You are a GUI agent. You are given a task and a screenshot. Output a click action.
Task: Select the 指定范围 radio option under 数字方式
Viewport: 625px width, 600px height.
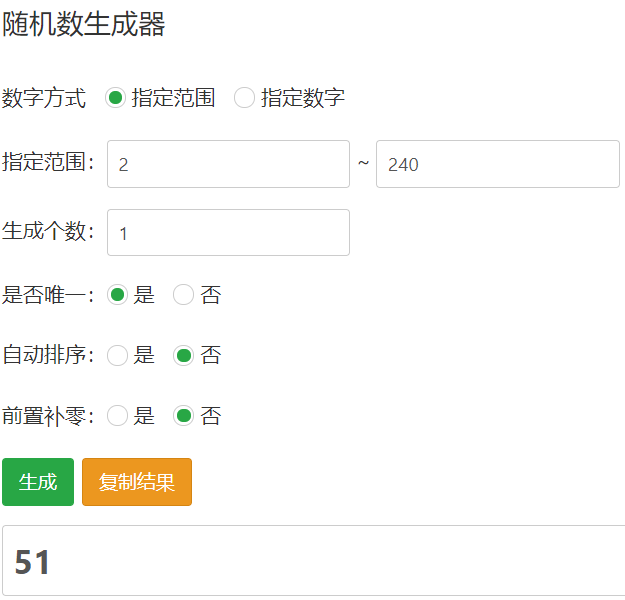point(116,98)
